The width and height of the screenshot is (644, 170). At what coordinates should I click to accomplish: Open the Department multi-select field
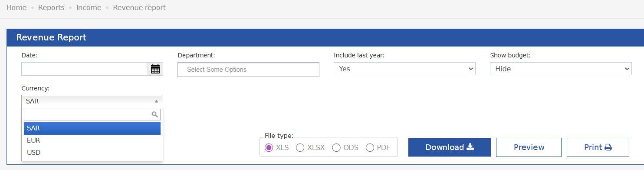pyautogui.click(x=248, y=70)
